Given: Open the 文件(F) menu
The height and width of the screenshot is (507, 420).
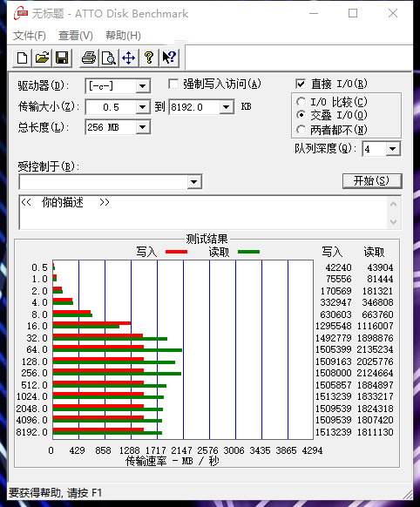Looking at the screenshot, I should 30,35.
